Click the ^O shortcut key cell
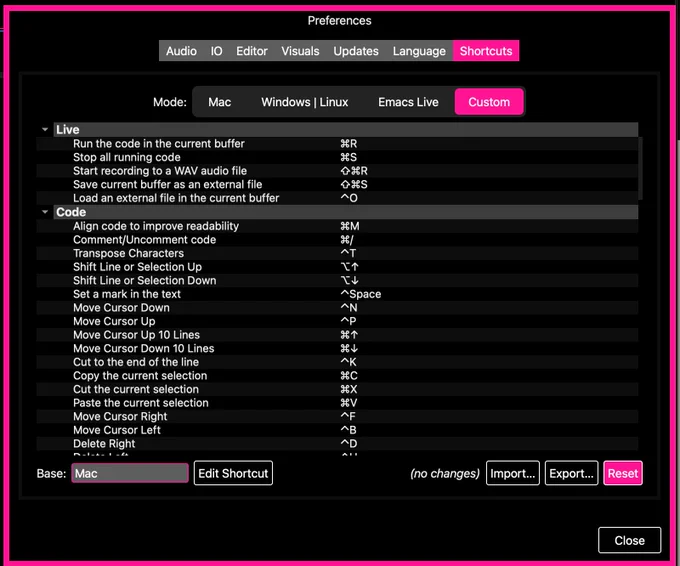 (x=349, y=198)
